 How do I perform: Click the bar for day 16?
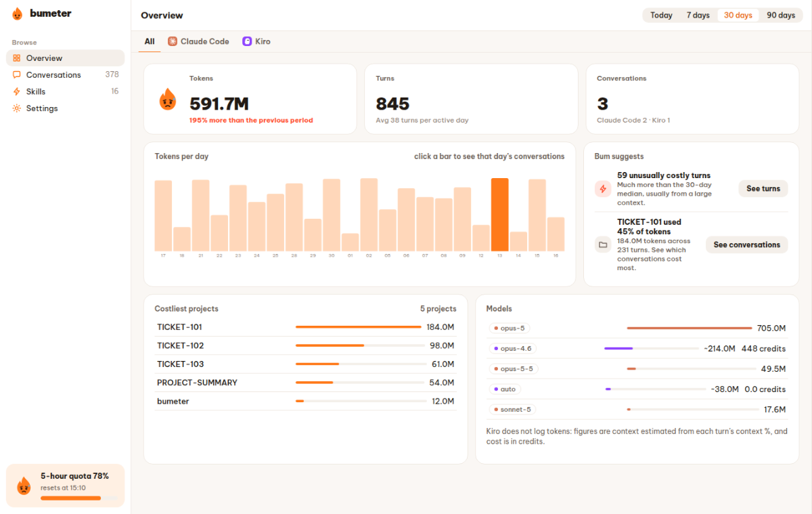point(556,234)
